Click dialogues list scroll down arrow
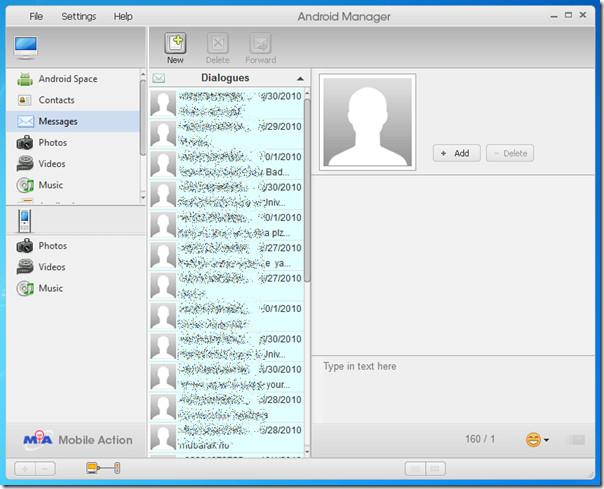 coord(307,451)
